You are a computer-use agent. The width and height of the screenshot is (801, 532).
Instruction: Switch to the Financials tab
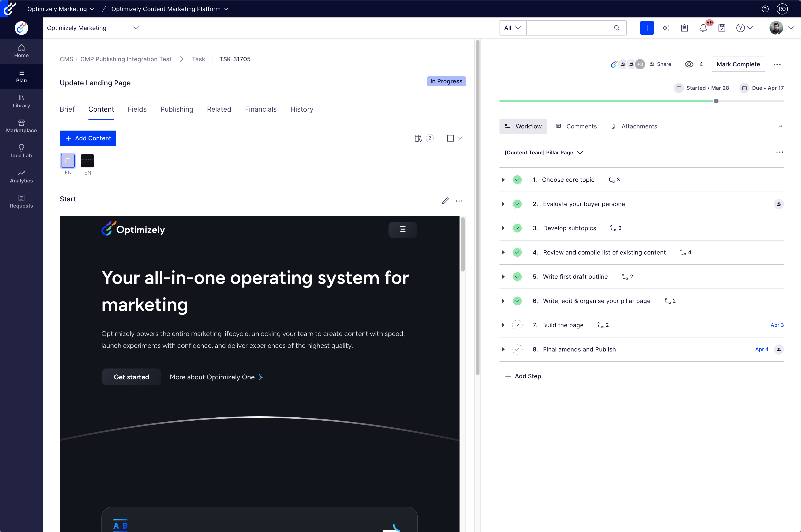pyautogui.click(x=260, y=109)
